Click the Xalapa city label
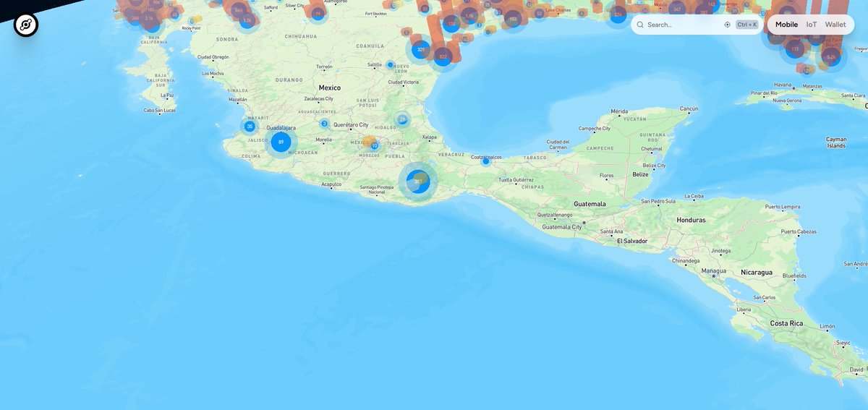This screenshot has width=868, height=410. click(430, 136)
